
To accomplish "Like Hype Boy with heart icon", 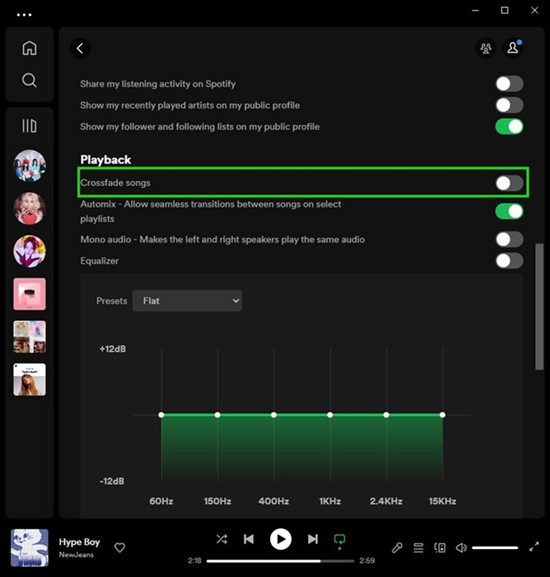I will 120,548.
